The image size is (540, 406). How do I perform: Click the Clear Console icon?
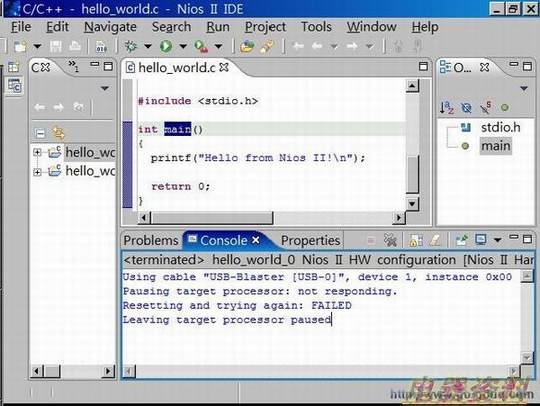click(435, 240)
